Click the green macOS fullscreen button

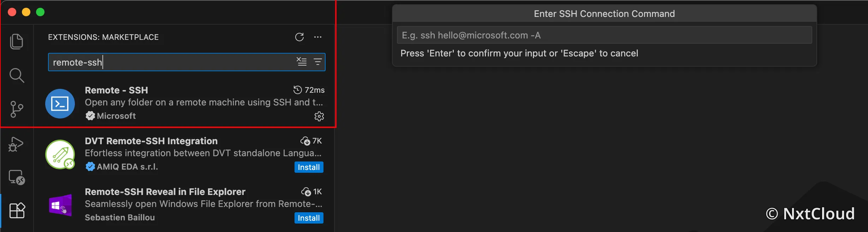(40, 12)
